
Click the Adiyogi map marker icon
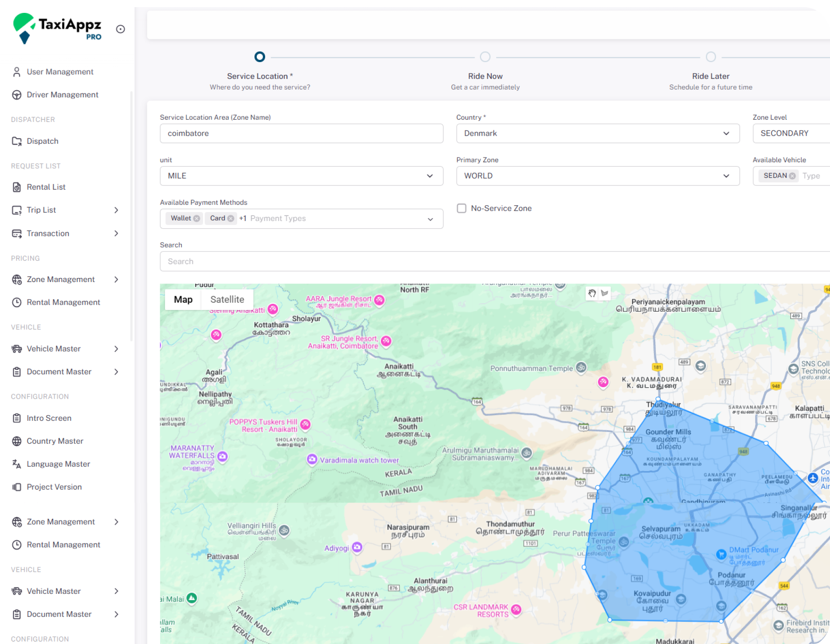(357, 547)
